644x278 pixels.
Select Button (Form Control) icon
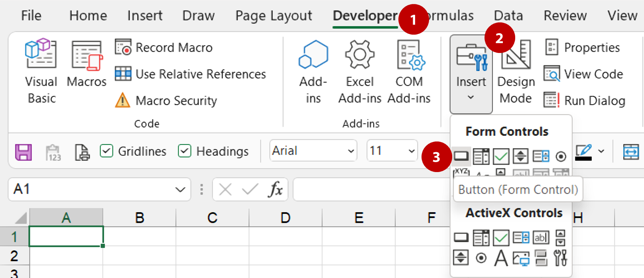click(461, 156)
